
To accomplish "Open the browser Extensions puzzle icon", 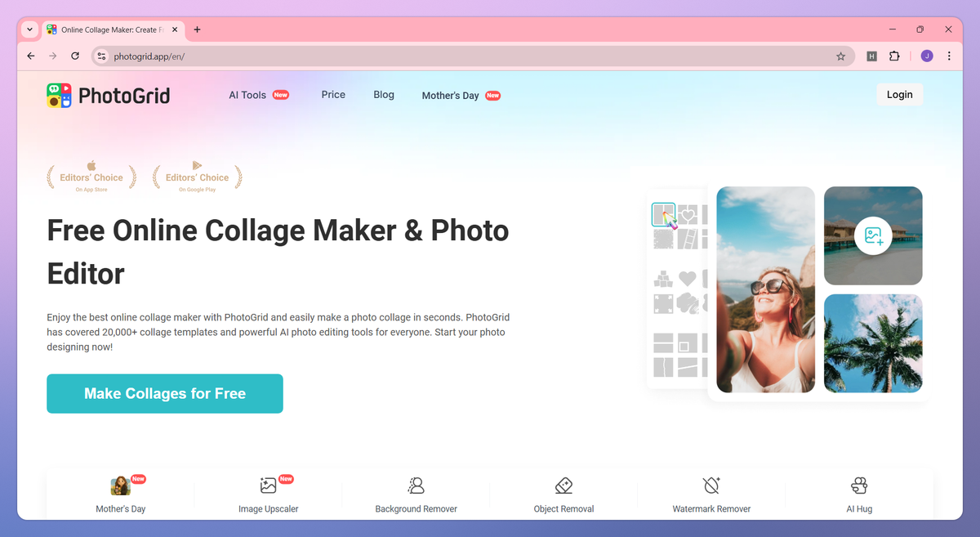I will tap(894, 56).
